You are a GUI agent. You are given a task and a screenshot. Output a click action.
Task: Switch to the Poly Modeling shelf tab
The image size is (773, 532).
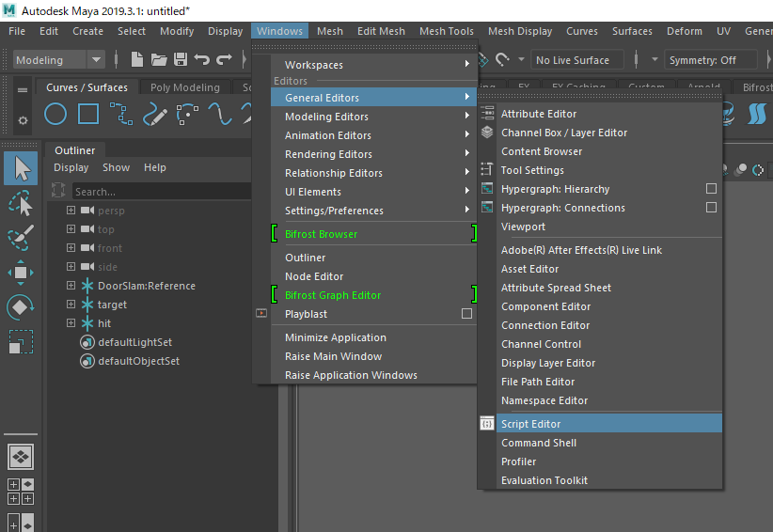click(185, 87)
